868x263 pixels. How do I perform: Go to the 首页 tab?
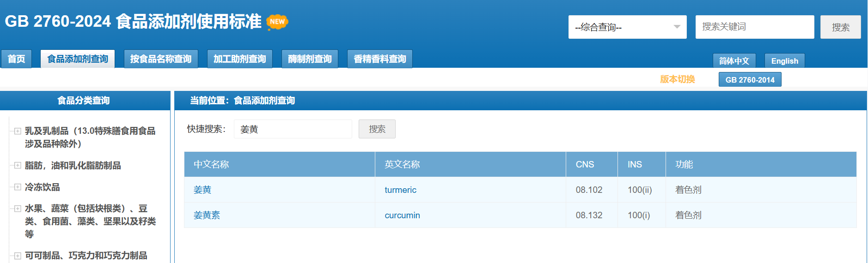(16, 59)
